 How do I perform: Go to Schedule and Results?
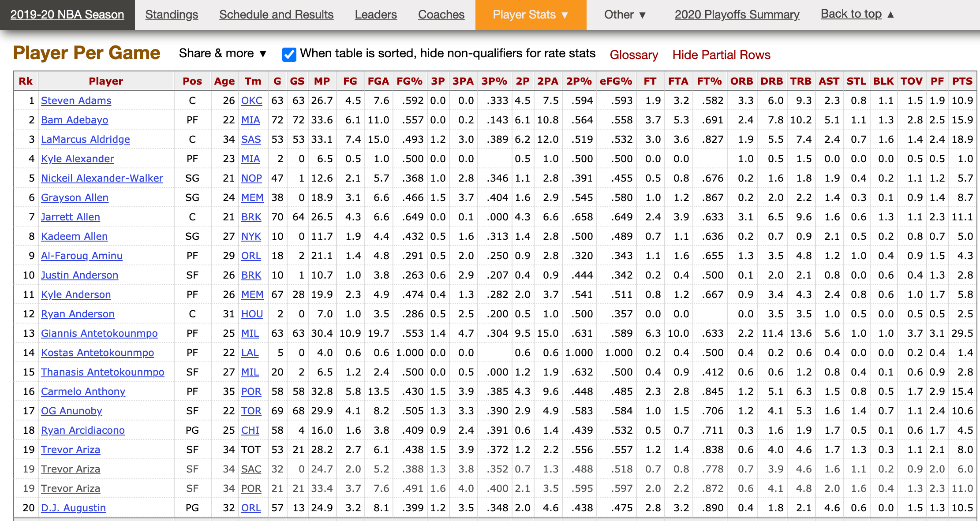point(276,15)
